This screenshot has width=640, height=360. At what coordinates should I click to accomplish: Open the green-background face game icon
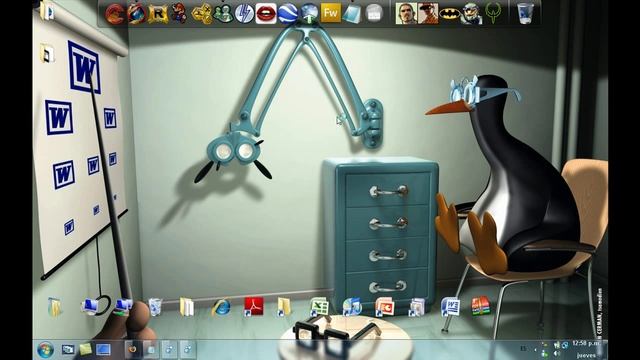click(x=406, y=13)
